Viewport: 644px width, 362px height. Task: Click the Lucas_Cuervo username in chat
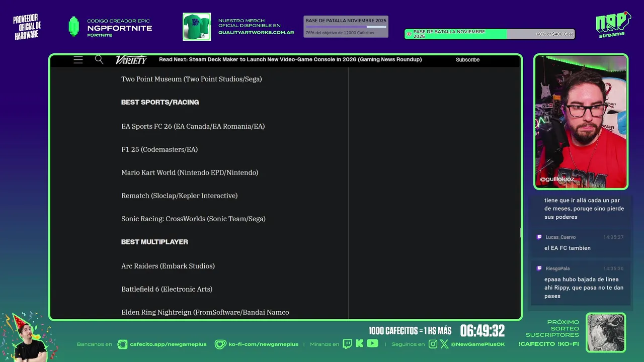[560, 237]
